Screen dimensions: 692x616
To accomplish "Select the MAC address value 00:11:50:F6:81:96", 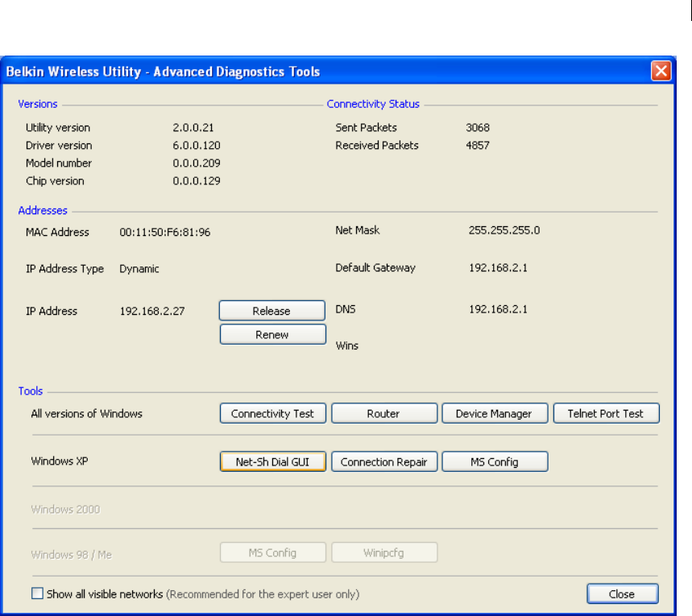I will point(165,232).
